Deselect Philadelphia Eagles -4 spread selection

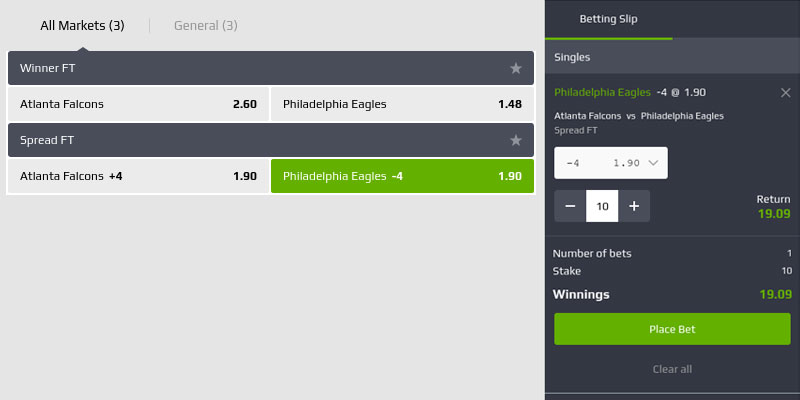402,176
